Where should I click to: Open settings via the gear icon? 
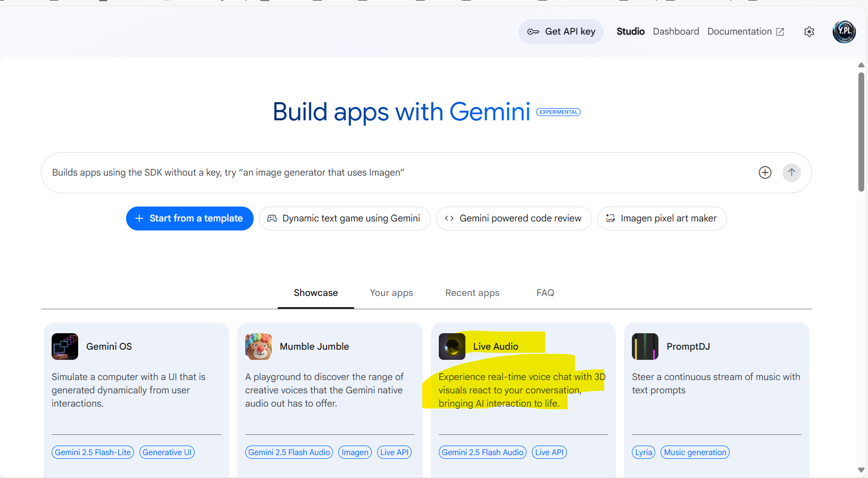809,32
